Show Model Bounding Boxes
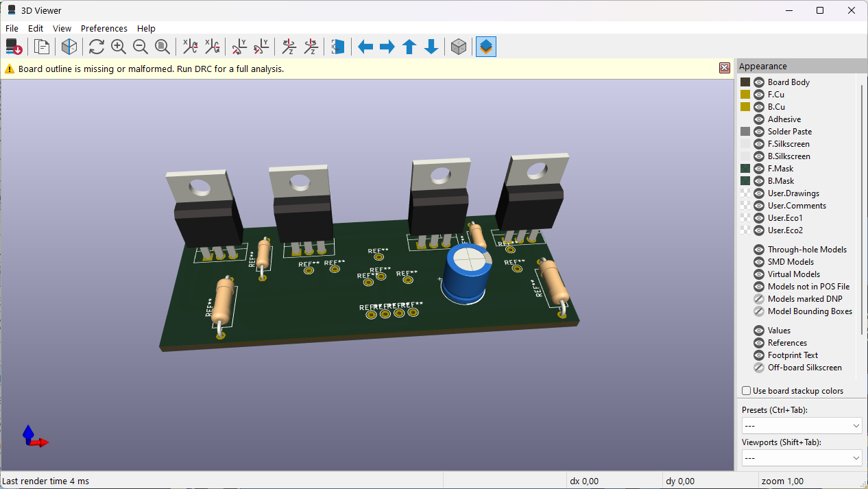This screenshot has width=868, height=489. (x=759, y=311)
